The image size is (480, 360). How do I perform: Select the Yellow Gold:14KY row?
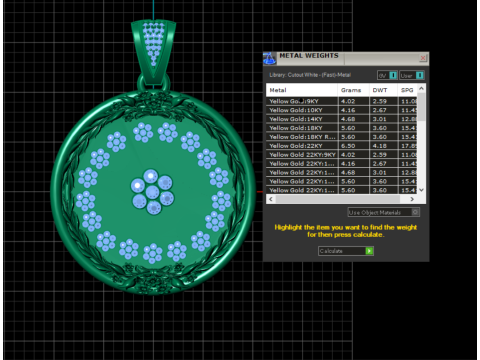click(341, 119)
